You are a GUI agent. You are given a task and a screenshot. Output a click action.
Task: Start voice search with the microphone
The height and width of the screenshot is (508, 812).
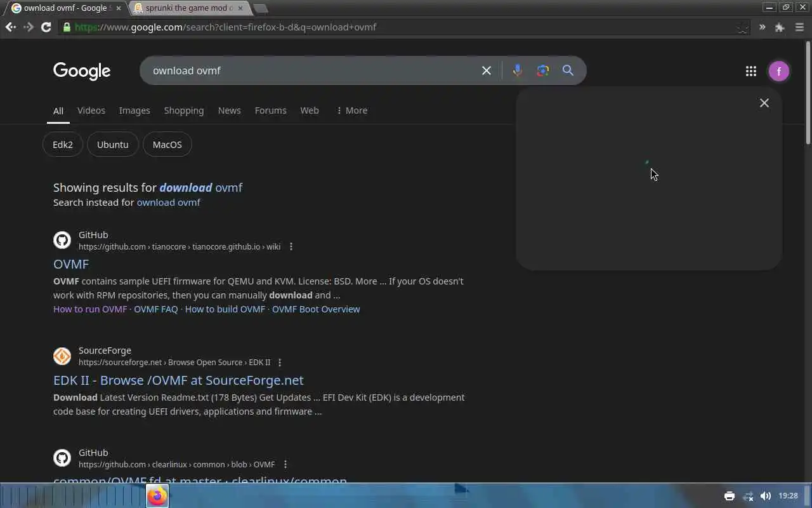click(x=518, y=70)
